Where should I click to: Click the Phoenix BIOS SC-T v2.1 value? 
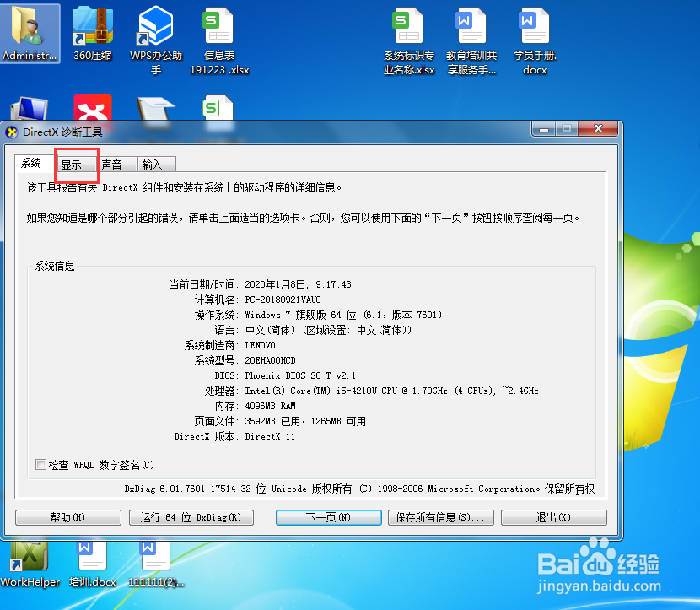point(300,375)
